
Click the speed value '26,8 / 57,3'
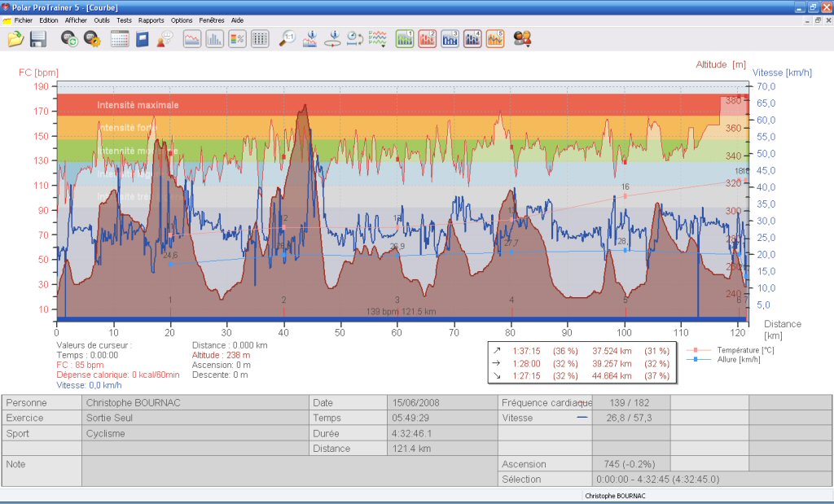click(x=629, y=418)
